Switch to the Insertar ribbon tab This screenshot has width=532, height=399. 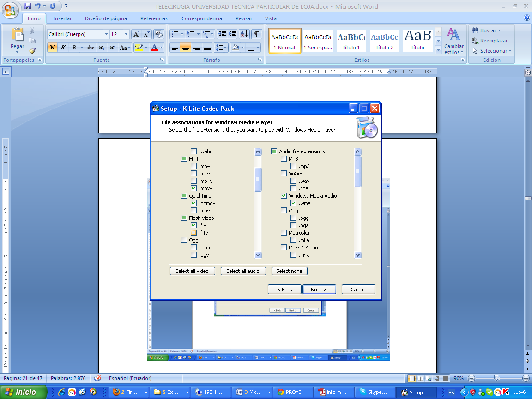coord(62,18)
